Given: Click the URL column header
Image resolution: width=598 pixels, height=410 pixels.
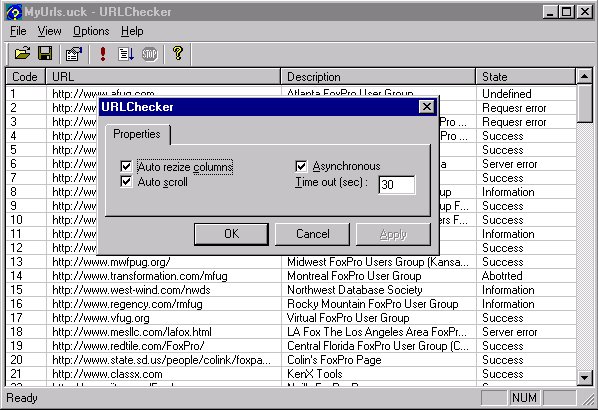Looking at the screenshot, I should click(x=163, y=77).
